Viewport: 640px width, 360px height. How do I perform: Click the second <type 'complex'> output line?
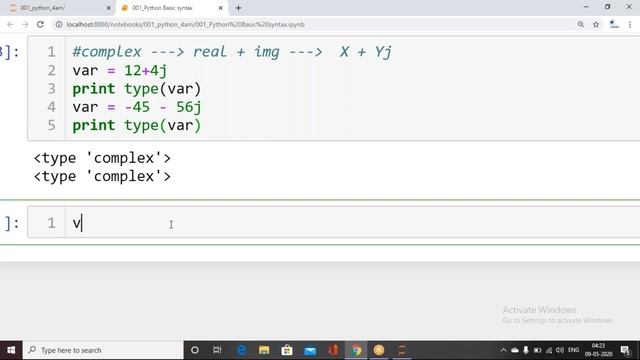point(102,176)
